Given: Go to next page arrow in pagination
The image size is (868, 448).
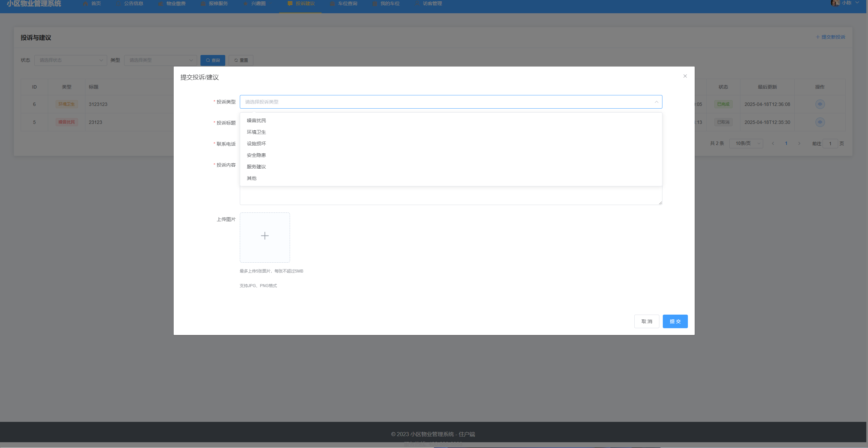Looking at the screenshot, I should coord(799,144).
